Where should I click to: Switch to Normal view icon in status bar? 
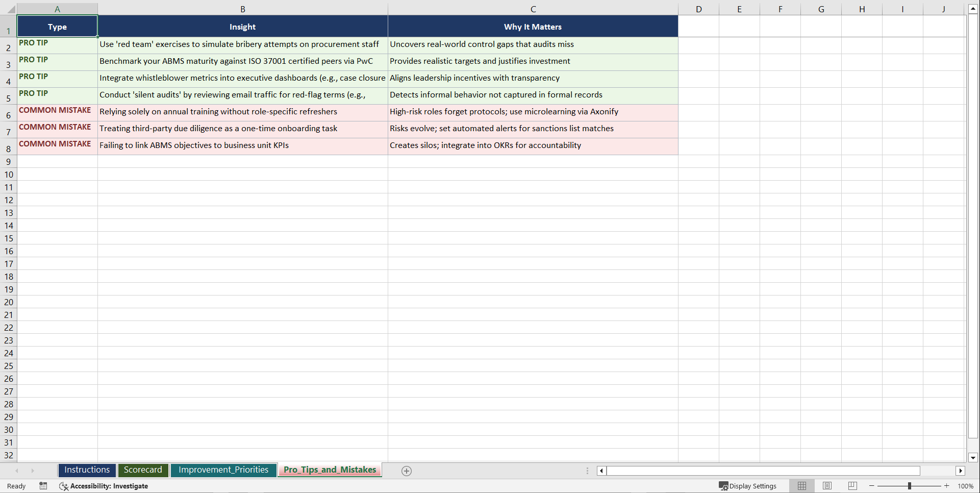801,486
